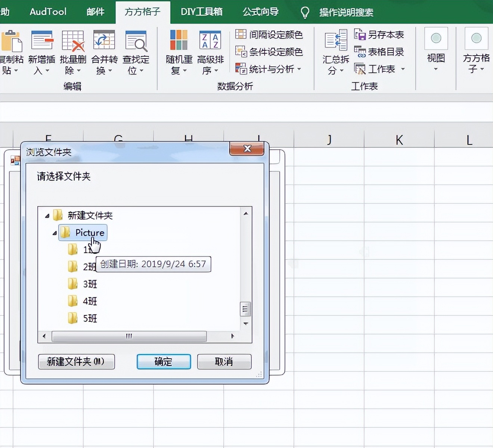Open the 公式向导 ribbon tab
493x448 pixels.
(x=260, y=12)
